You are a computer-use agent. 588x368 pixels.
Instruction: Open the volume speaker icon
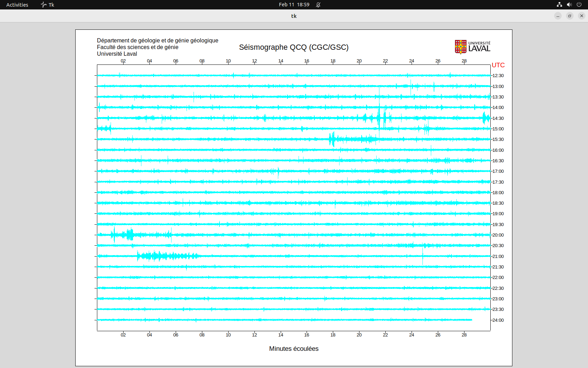coord(569,5)
